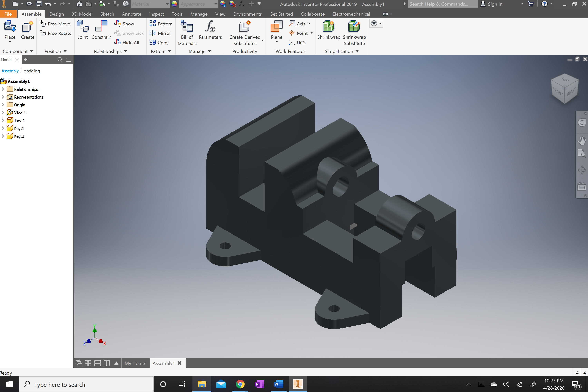Click the search icon in Model browser
The width and height of the screenshot is (588, 392).
[x=60, y=60]
